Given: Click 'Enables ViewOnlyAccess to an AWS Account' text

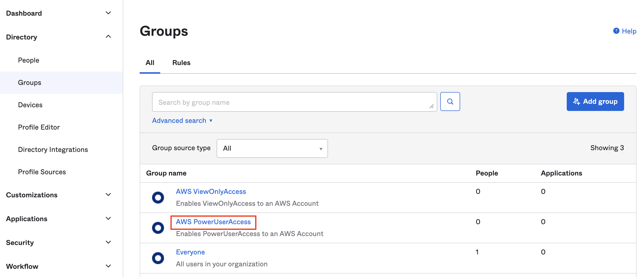Looking at the screenshot, I should (247, 203).
